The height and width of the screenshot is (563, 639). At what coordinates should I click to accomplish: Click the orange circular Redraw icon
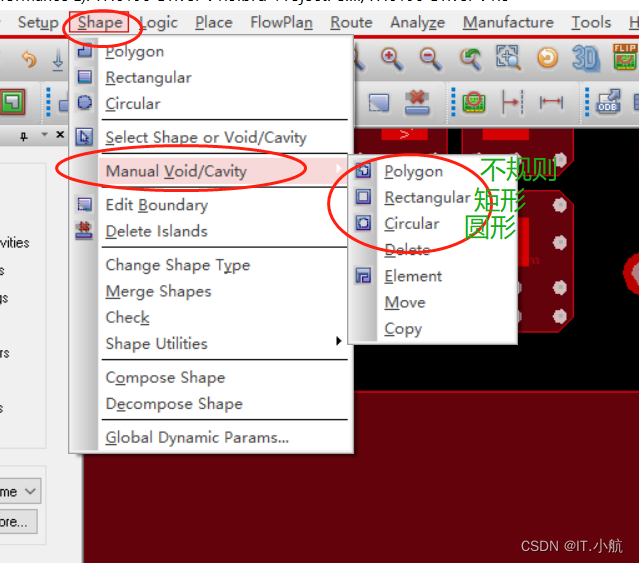[x=548, y=57]
